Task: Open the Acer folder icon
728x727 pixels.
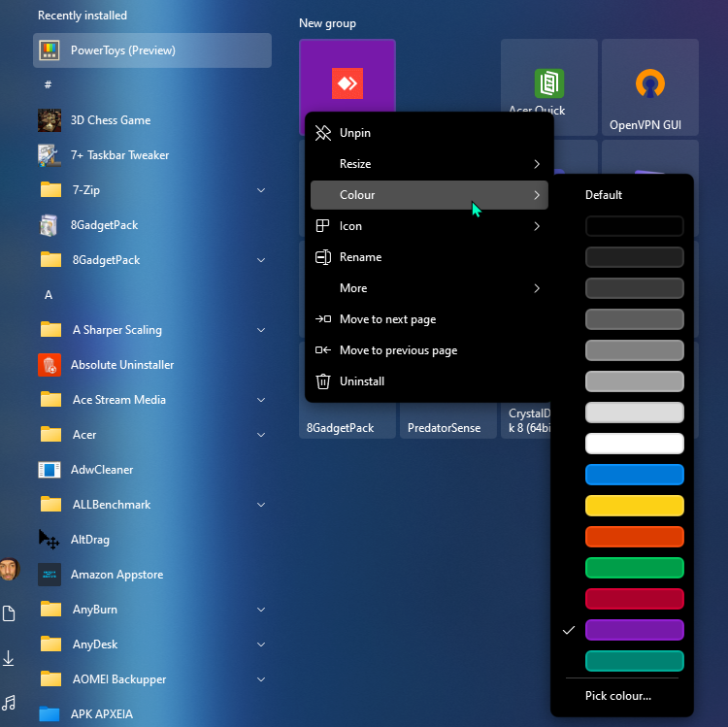Action: tap(50, 435)
